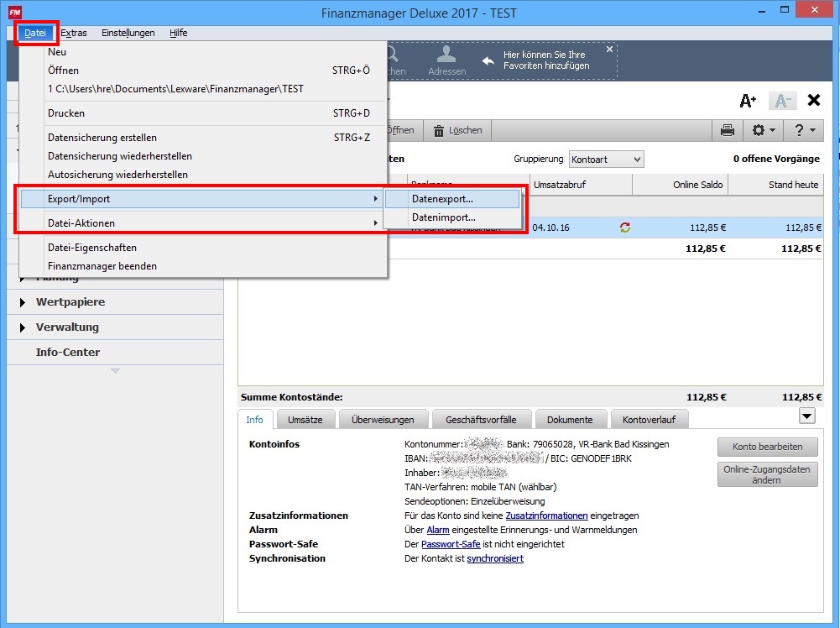
Task: Increase font size with A+ icon
Action: point(748,100)
